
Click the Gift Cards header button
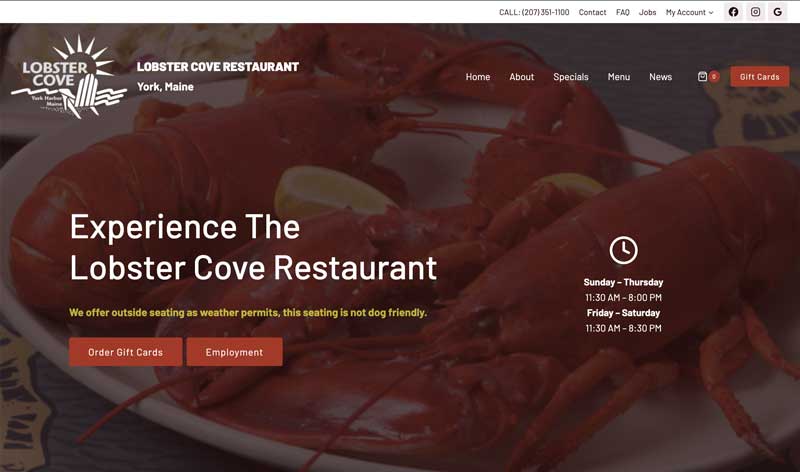click(x=760, y=77)
